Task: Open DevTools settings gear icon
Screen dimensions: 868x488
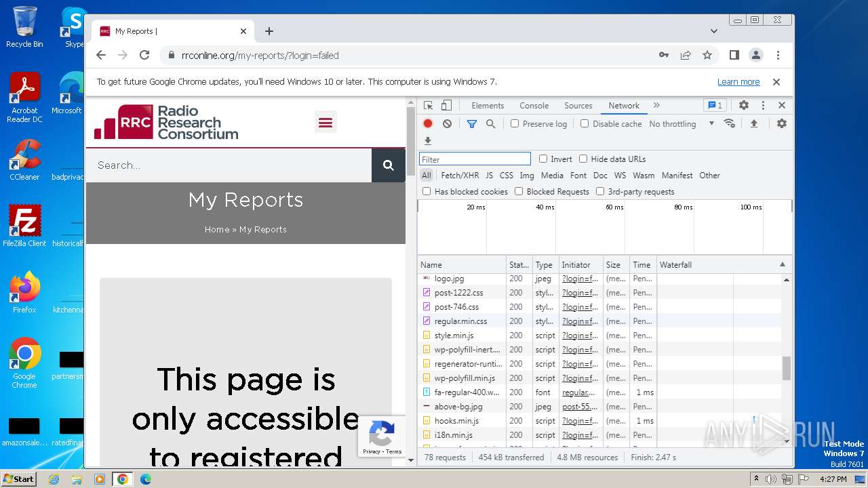Action: point(744,106)
